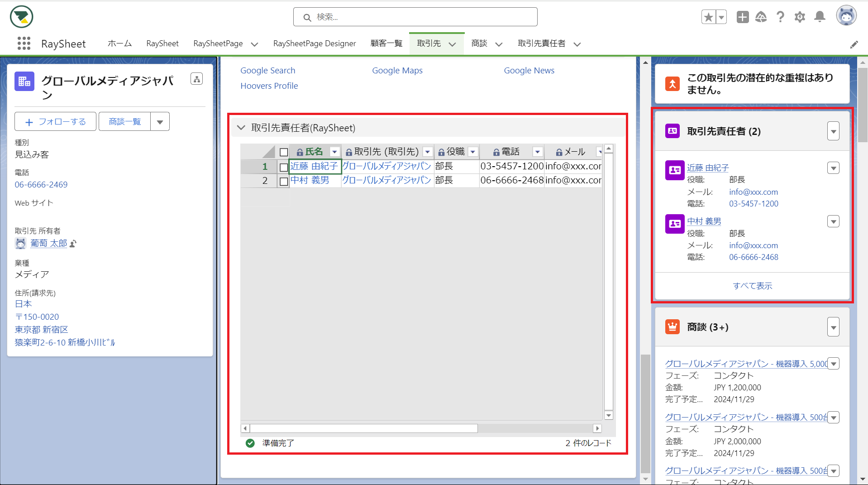Click the select-all corner triangle in the grid
Viewport: 868px width, 485px height.
tap(269, 152)
